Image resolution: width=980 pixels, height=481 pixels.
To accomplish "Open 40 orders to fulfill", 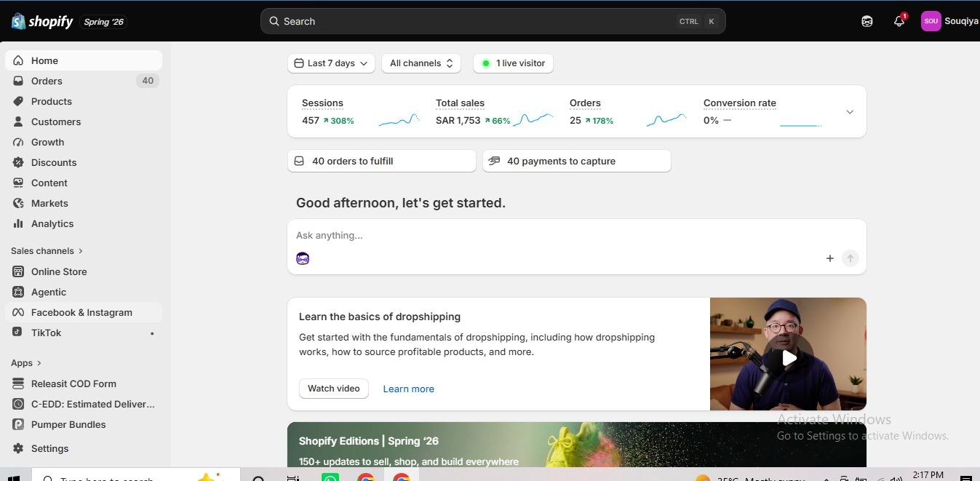I will pyautogui.click(x=382, y=161).
